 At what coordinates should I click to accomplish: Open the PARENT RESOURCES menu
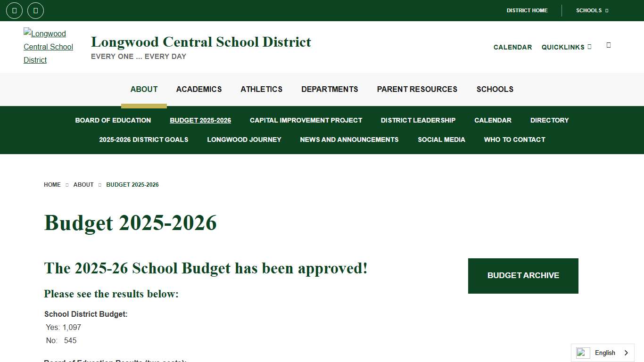[x=417, y=89]
